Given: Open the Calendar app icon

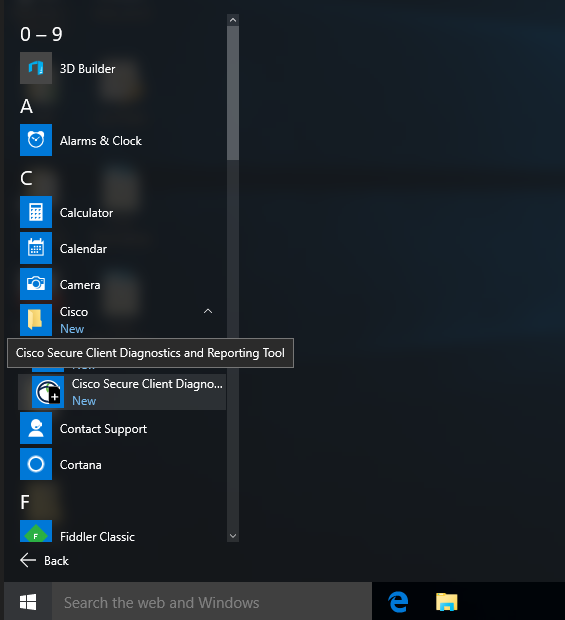Looking at the screenshot, I should point(36,248).
